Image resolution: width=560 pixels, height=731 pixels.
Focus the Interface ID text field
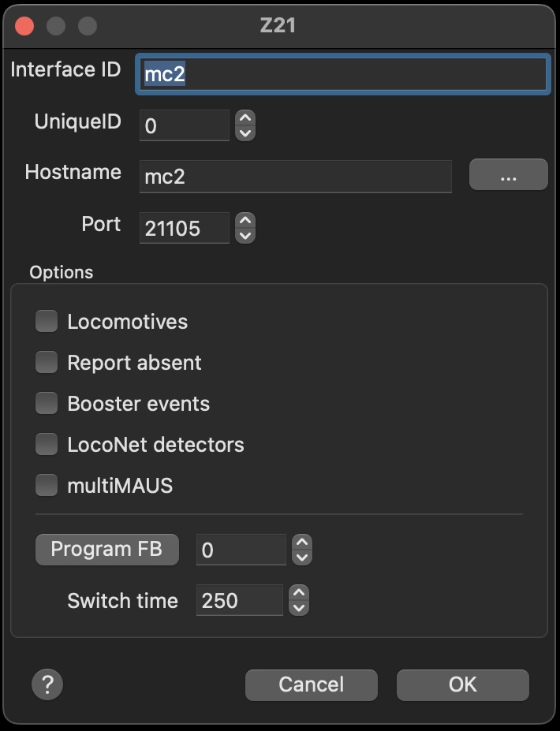click(x=342, y=74)
